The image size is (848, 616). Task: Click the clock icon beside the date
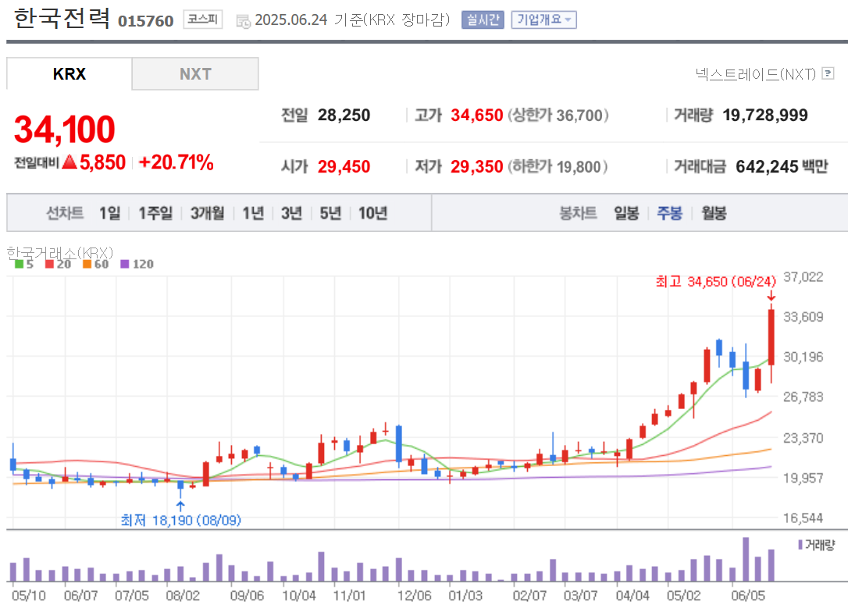[244, 21]
